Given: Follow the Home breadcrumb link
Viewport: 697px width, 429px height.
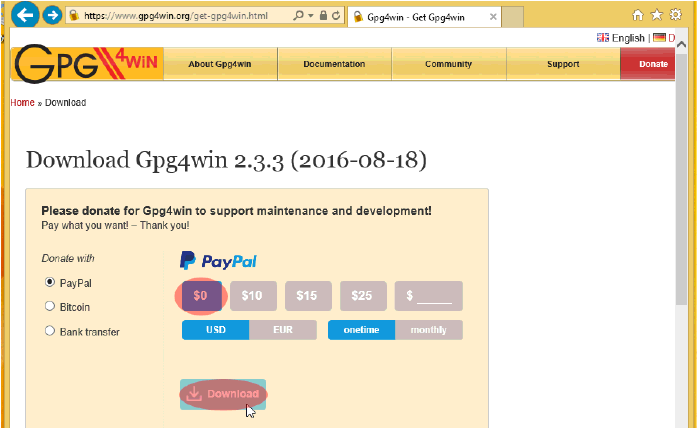Looking at the screenshot, I should click(22, 103).
